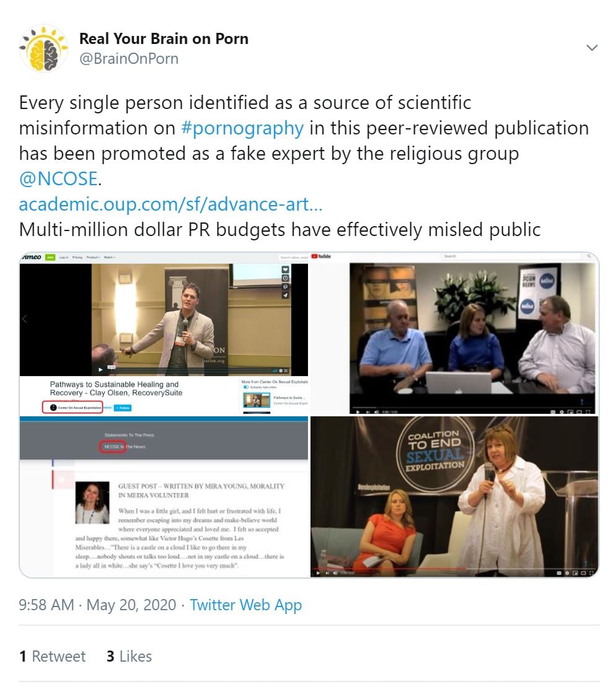The width and height of the screenshot is (616, 692).
Task: Click the Real Your Brain on Porn avatar
Action: [x=43, y=48]
